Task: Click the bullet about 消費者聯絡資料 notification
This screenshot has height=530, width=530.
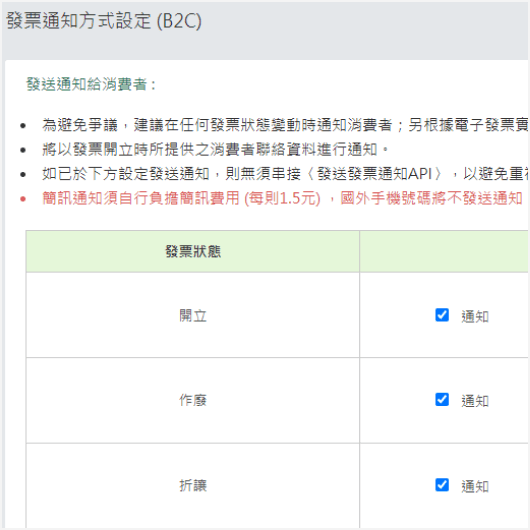Action: click(215, 149)
